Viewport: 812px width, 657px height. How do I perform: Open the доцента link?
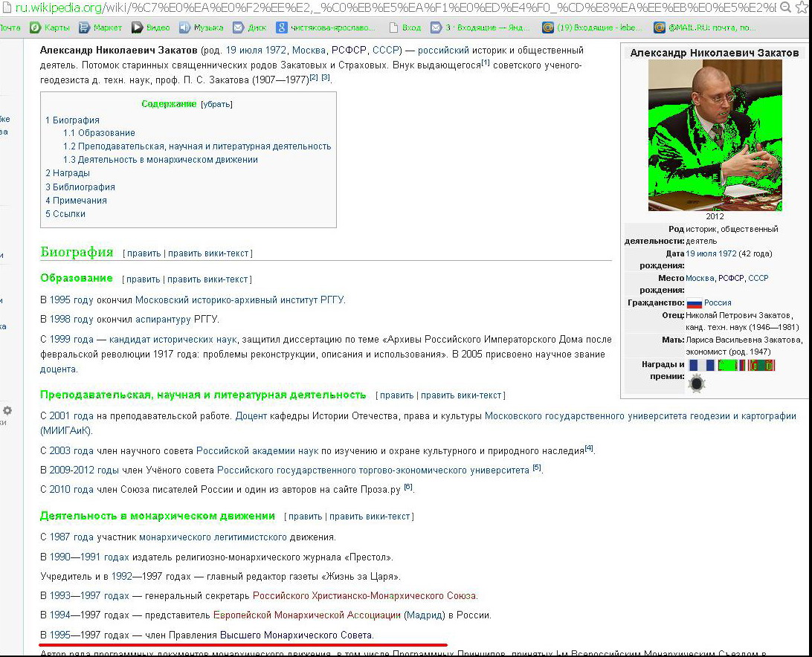click(58, 369)
